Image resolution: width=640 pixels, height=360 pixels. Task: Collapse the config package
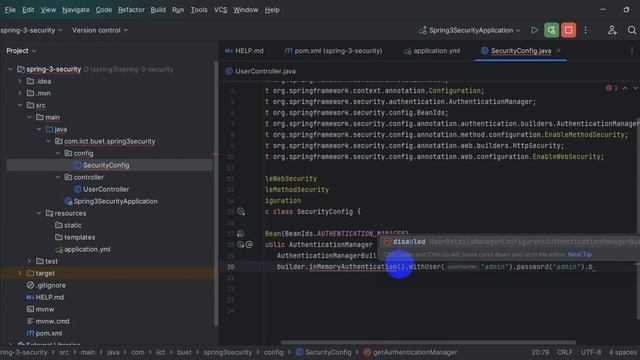pyautogui.click(x=58, y=153)
